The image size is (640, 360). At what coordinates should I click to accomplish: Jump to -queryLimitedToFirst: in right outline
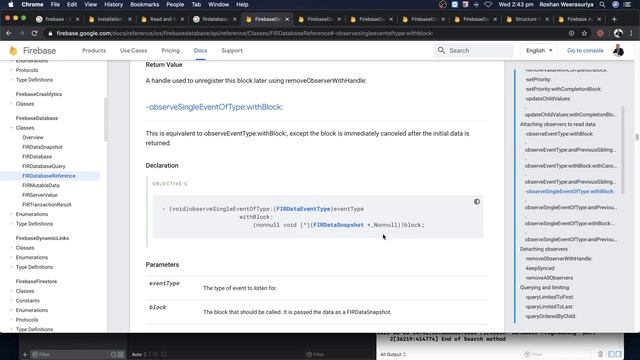[x=549, y=297]
